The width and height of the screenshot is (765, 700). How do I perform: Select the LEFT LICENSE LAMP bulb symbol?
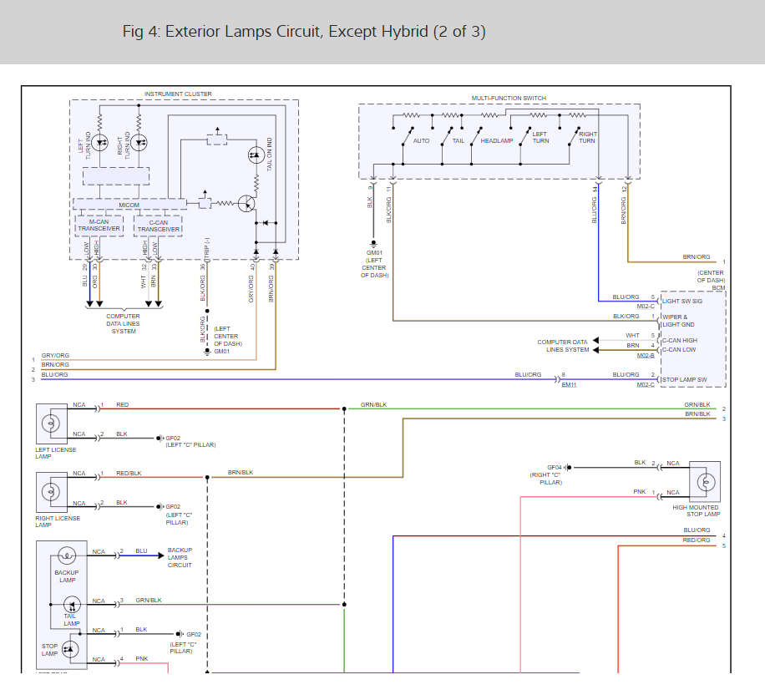50,424
